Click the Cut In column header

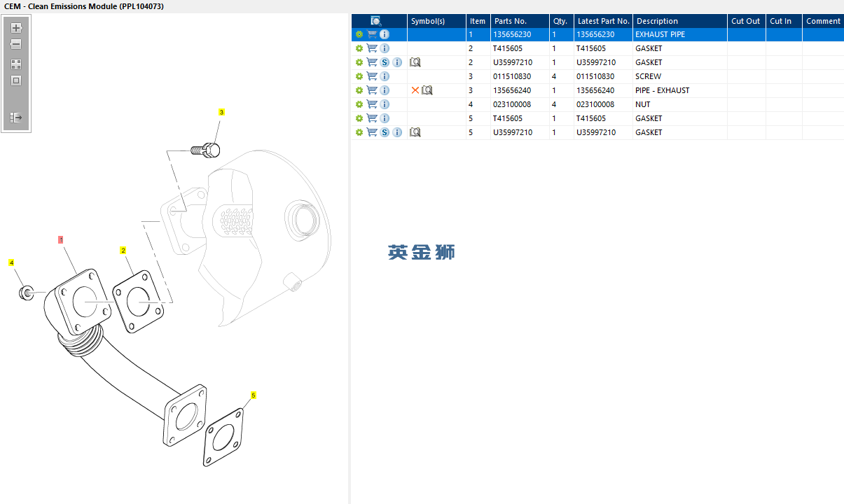click(784, 21)
